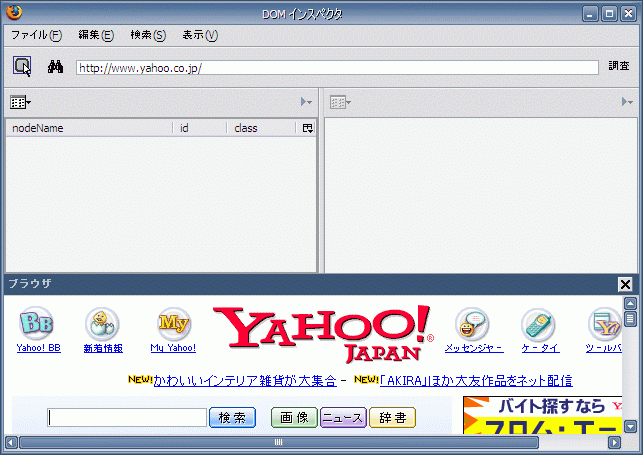Viewport: 643px width, 455px height.
Task: Click the Yahoo! BB icon
Action: coord(36,323)
